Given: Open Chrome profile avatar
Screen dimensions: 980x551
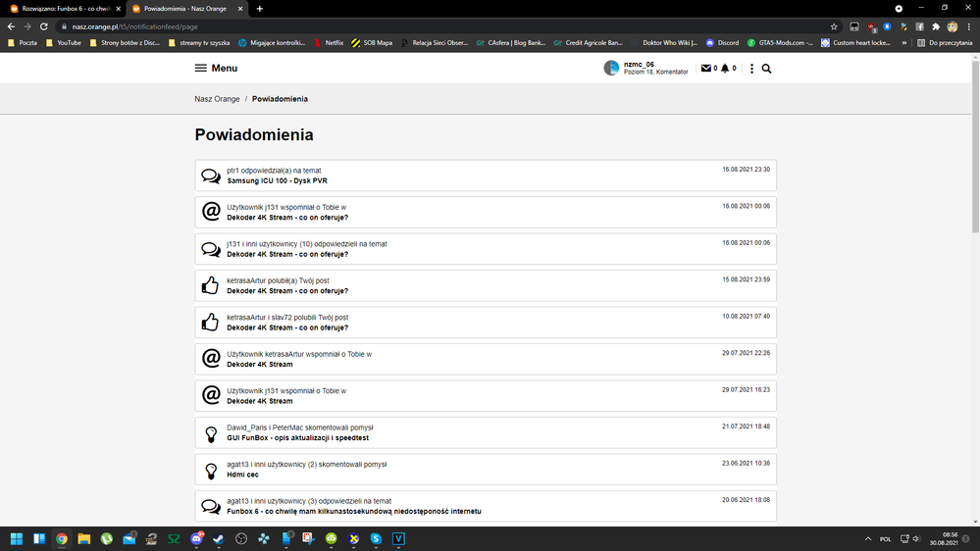Looking at the screenshot, I should pos(953,26).
